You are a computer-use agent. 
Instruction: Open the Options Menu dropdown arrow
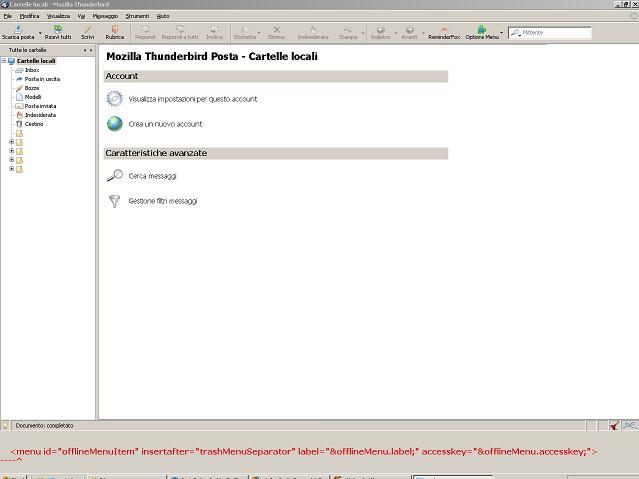[x=502, y=33]
